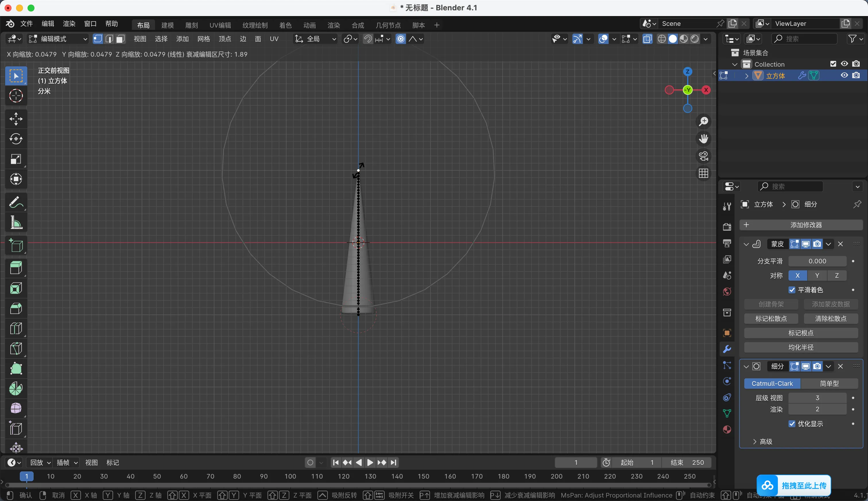Uncheck the 平滑着色 checkbox

coord(792,290)
